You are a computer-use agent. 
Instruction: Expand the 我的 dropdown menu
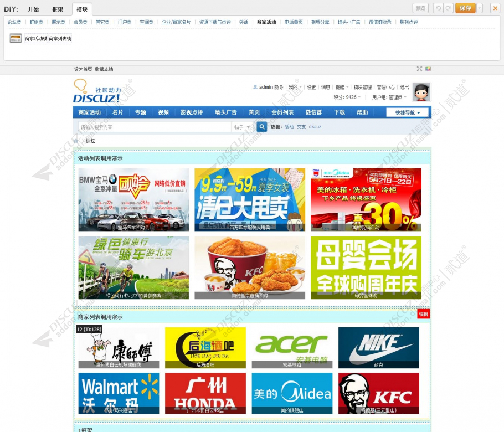pyautogui.click(x=295, y=87)
